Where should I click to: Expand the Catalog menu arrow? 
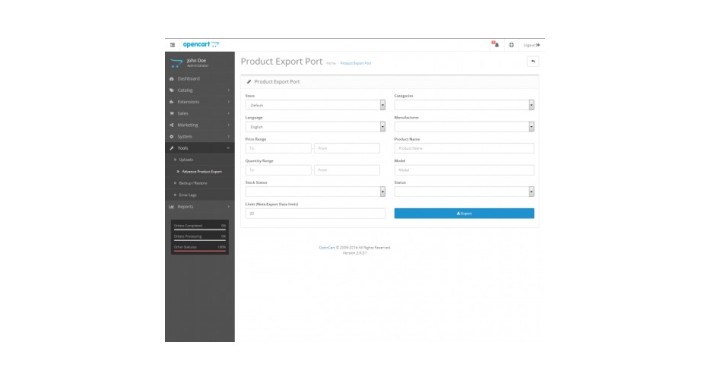click(x=228, y=90)
